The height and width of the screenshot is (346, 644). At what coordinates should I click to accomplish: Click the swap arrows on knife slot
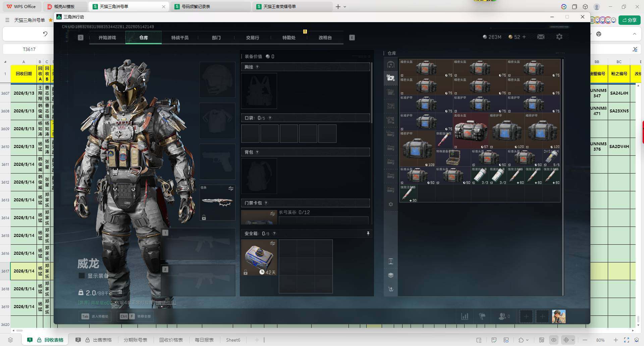pos(231,188)
